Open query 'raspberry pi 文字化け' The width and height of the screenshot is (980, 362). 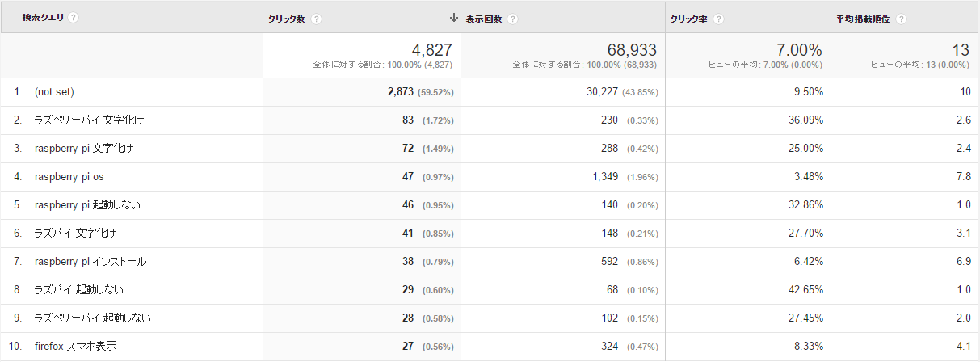[84, 148]
